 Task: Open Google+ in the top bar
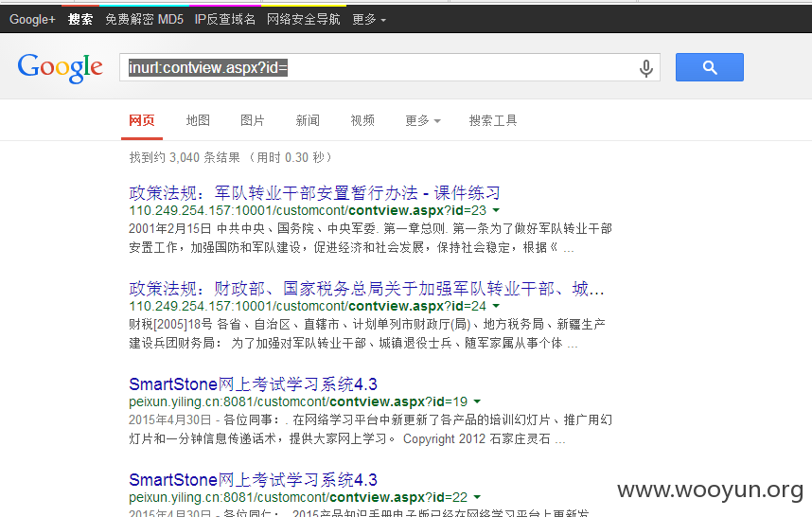pyautogui.click(x=32, y=20)
